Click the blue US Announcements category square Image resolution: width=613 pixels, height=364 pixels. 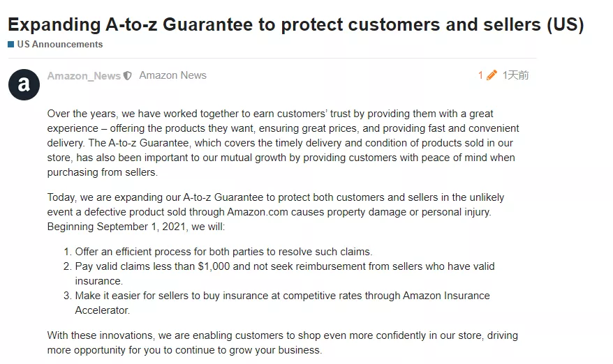pyautogui.click(x=11, y=45)
